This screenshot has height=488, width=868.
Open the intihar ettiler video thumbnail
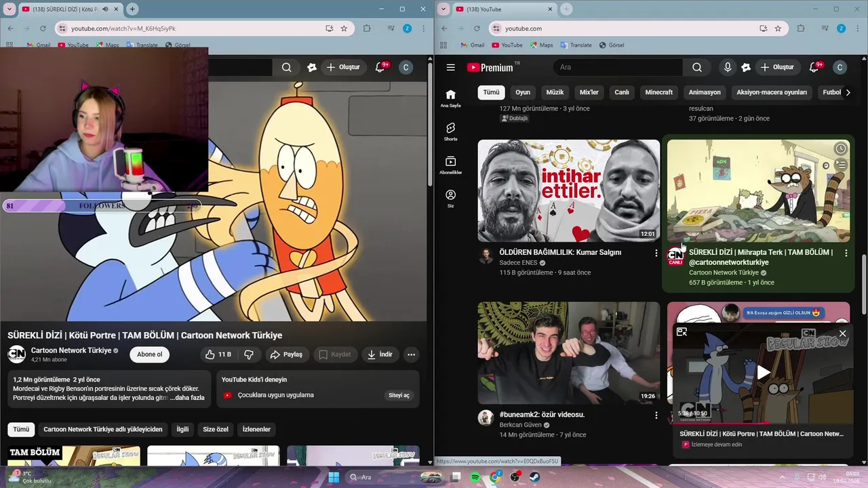pyautogui.click(x=568, y=191)
